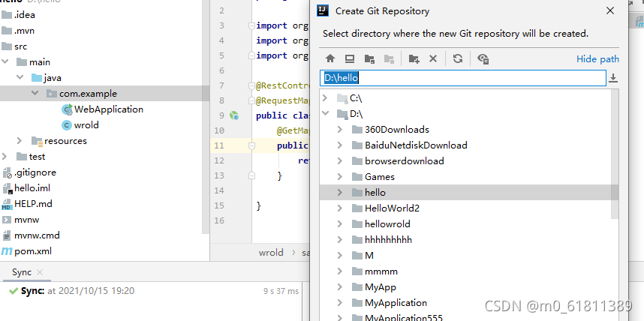Collapse the D:\ drive node
This screenshot has height=321, width=644.
pos(325,113)
